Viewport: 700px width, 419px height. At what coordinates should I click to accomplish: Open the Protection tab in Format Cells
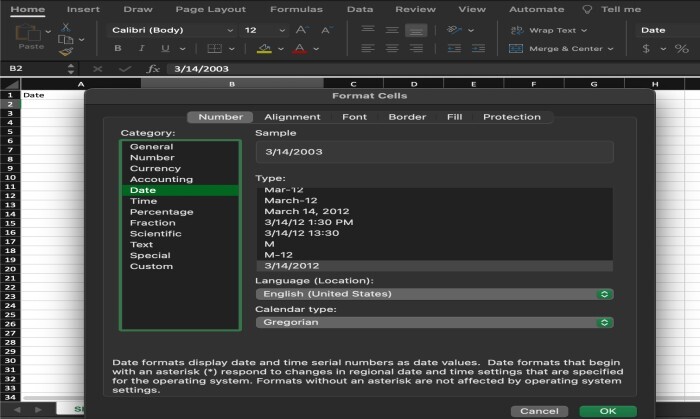[512, 117]
